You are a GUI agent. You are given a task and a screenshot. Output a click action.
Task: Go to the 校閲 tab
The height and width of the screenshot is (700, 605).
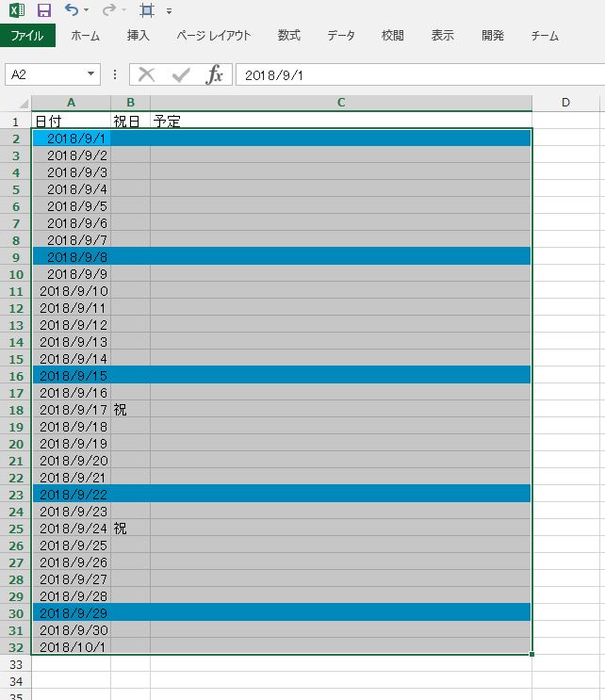(x=392, y=35)
